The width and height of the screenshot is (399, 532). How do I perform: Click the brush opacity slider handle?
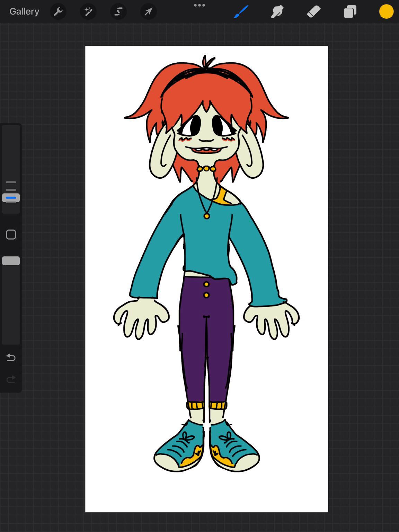pyautogui.click(x=11, y=261)
